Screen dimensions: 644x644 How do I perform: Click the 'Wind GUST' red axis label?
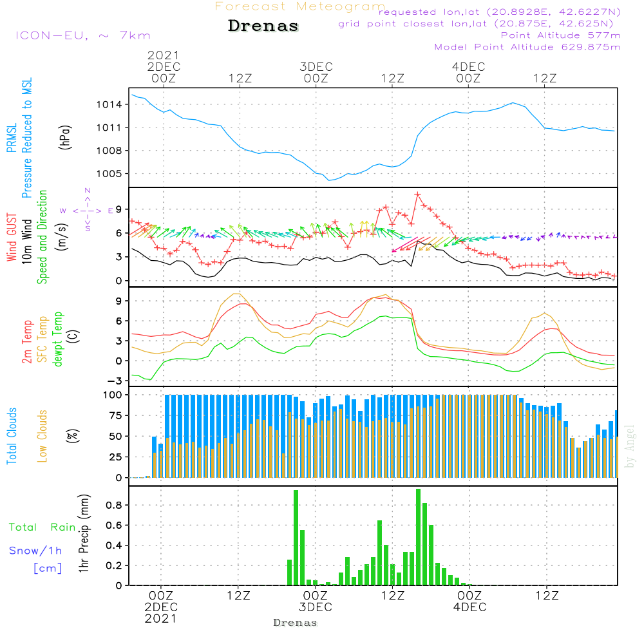pos(12,238)
